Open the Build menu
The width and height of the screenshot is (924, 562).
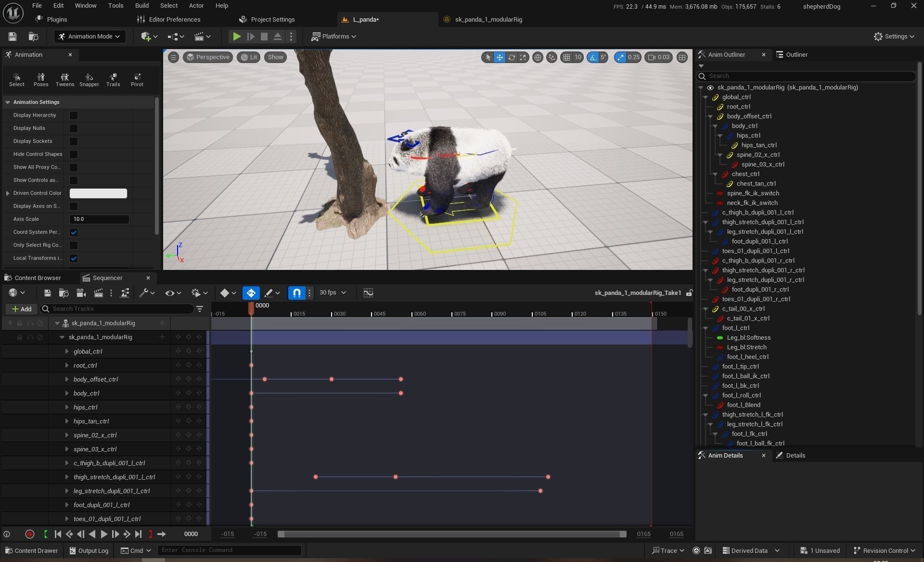141,6
